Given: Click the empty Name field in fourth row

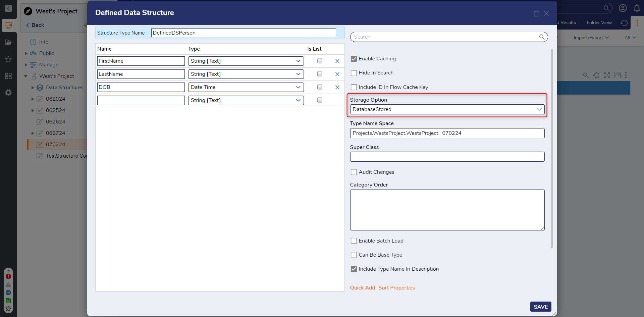Looking at the screenshot, I should (141, 100).
